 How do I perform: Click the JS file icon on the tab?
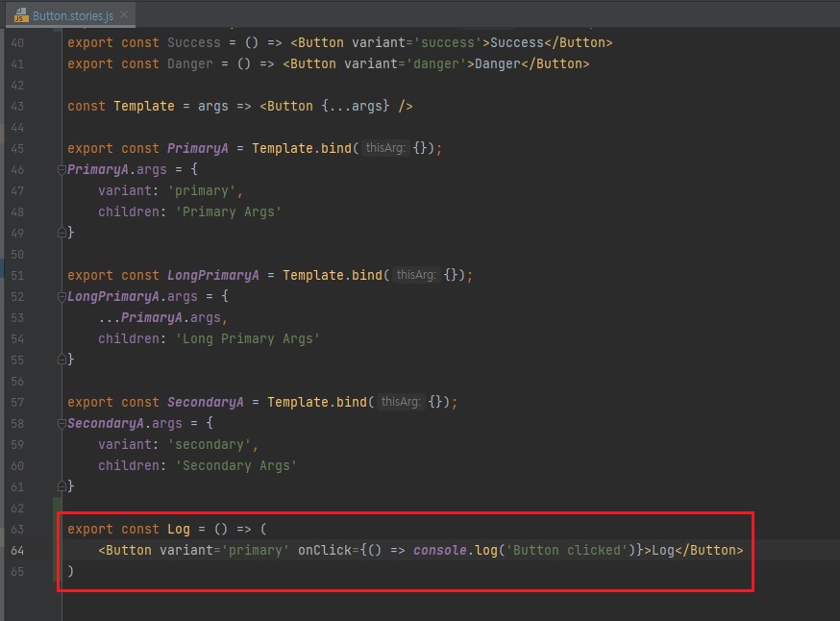pyautogui.click(x=19, y=15)
